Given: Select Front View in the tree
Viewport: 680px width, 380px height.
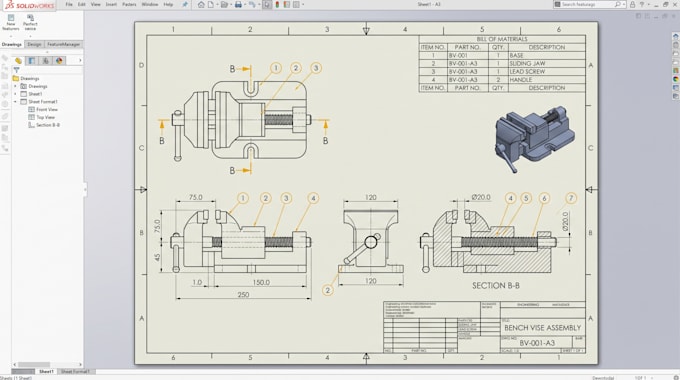Looking at the screenshot, I should 43,109.
